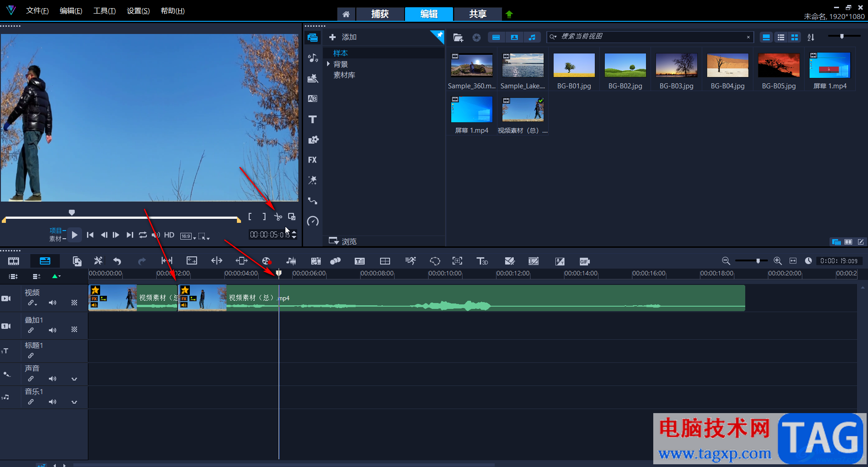Image resolution: width=868 pixels, height=467 pixels.
Task: Play the preview video
Action: click(x=75, y=235)
